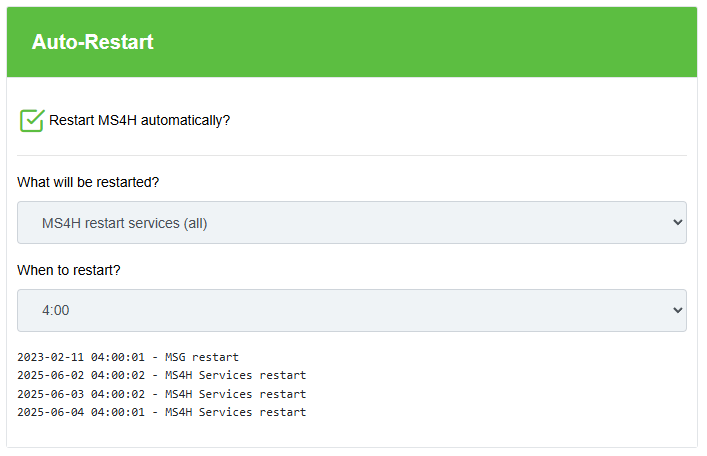Image resolution: width=707 pixels, height=456 pixels.
Task: Click the green checkmark icon
Action: (33, 119)
